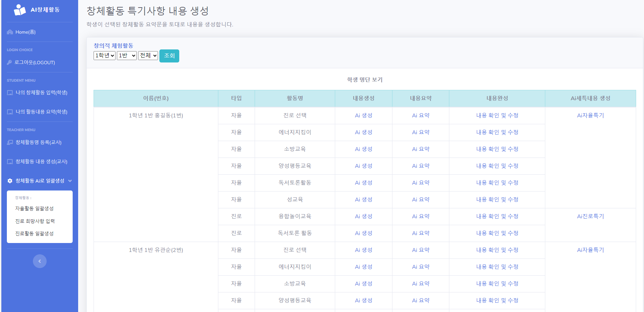Click Ai 요약 for 홍길동 진로 선택
The height and width of the screenshot is (312, 644).
pos(421,116)
